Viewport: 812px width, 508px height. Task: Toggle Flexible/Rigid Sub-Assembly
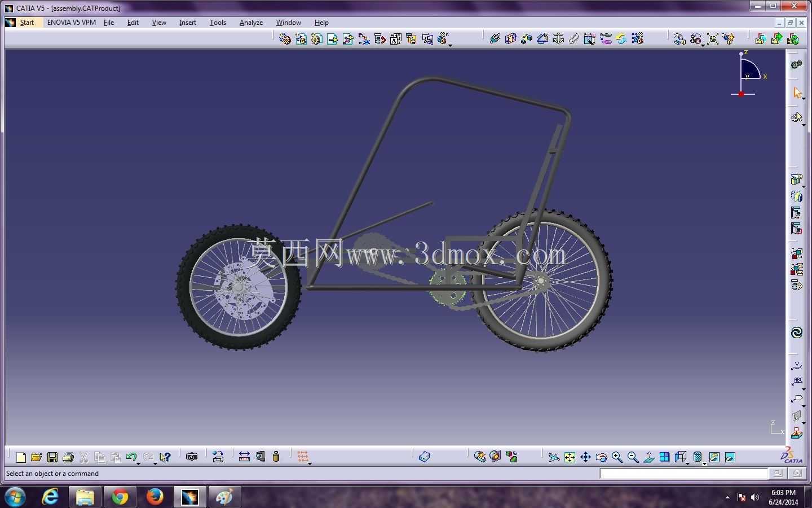click(x=605, y=38)
